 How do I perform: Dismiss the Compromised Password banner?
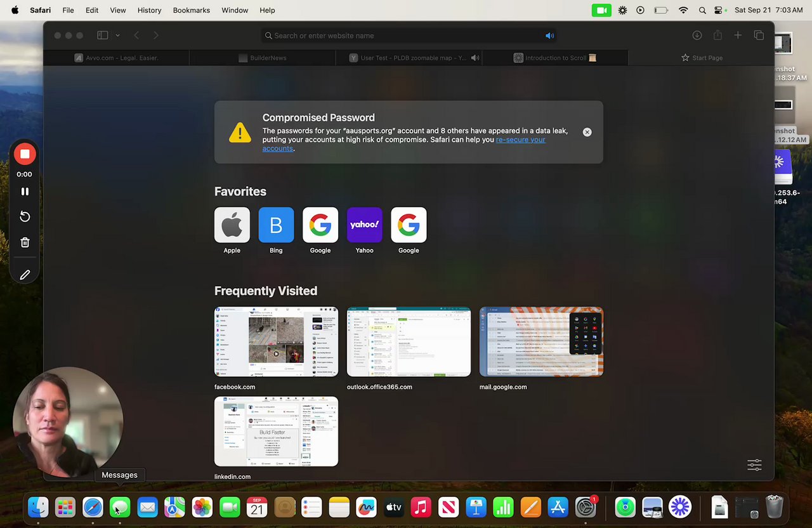pyautogui.click(x=587, y=132)
